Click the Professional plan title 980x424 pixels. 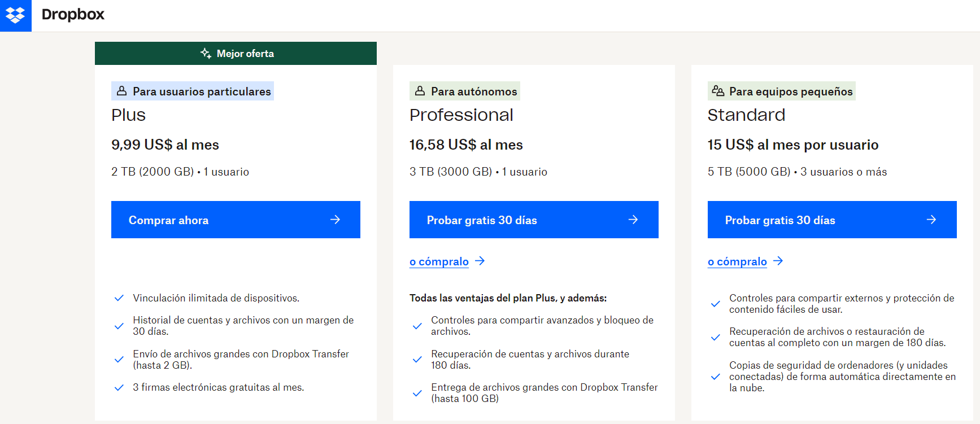[461, 115]
